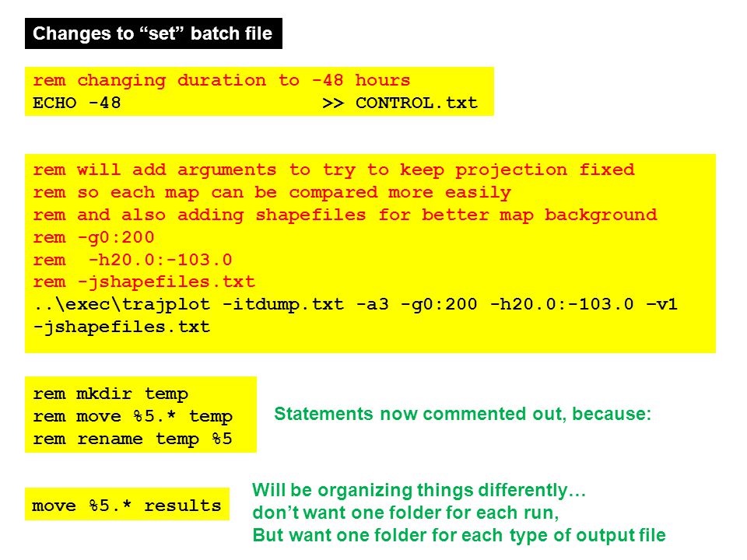Image resolution: width=747 pixels, height=560 pixels.
Task: Click the black '-jshapefiles.txt' continuation line
Action: coord(121,327)
